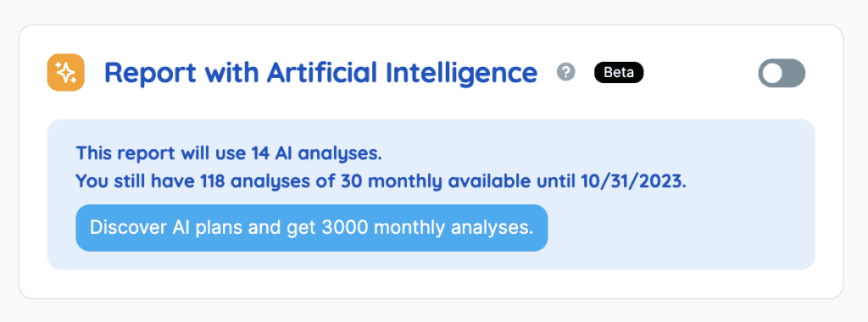Click the white knob of the AI toggle
Screen dimensions: 868x322
772,73
